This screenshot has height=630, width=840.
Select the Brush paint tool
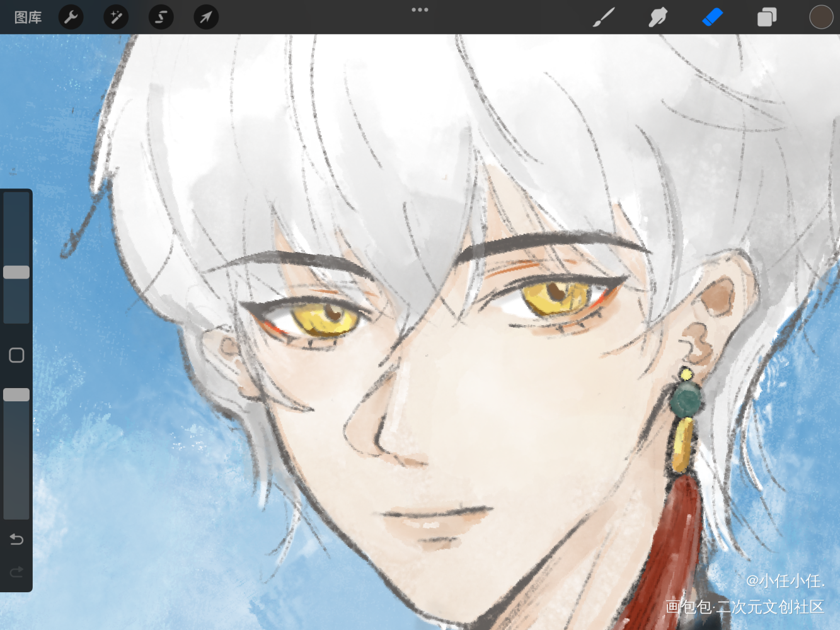pyautogui.click(x=604, y=17)
